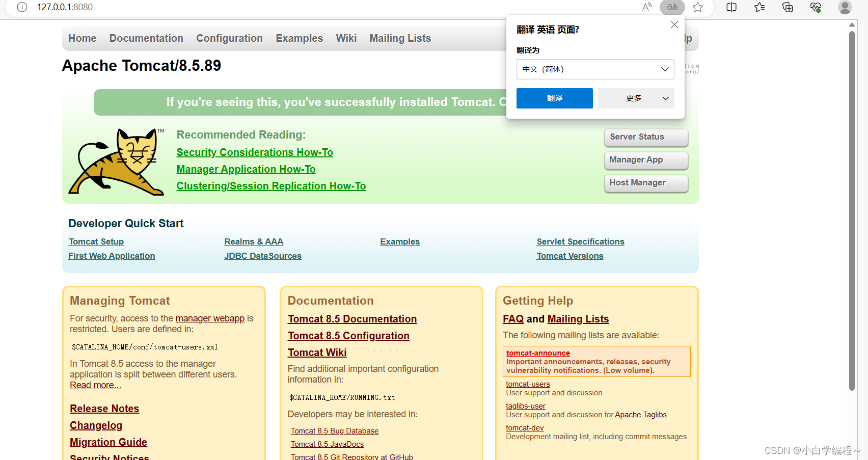Screen dimensions: 868x460
Task: Open First Web Application link
Action: coord(112,256)
